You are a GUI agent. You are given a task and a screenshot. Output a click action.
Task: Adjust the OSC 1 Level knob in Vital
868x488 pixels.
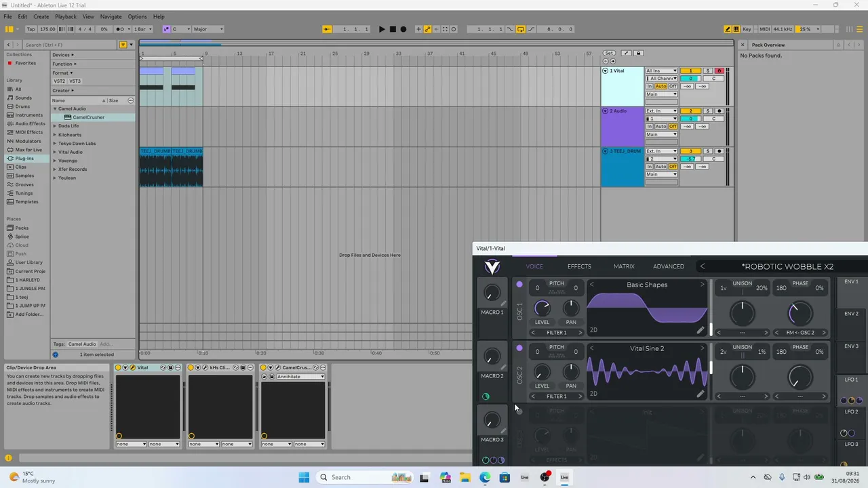tap(542, 308)
